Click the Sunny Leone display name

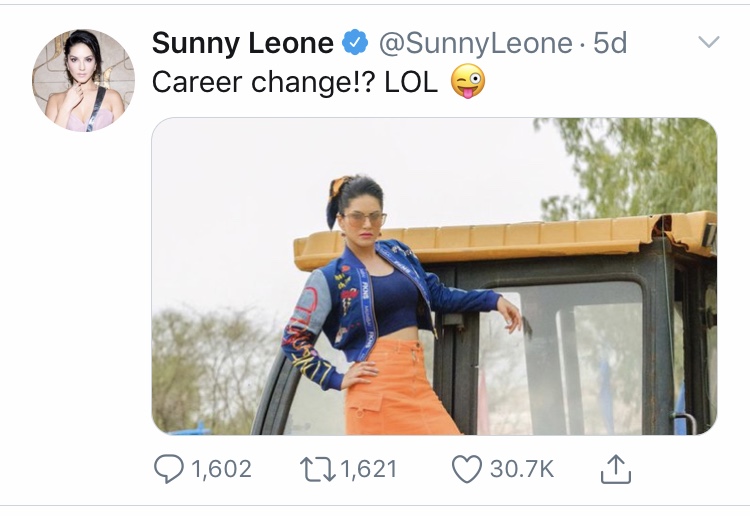[x=243, y=43]
